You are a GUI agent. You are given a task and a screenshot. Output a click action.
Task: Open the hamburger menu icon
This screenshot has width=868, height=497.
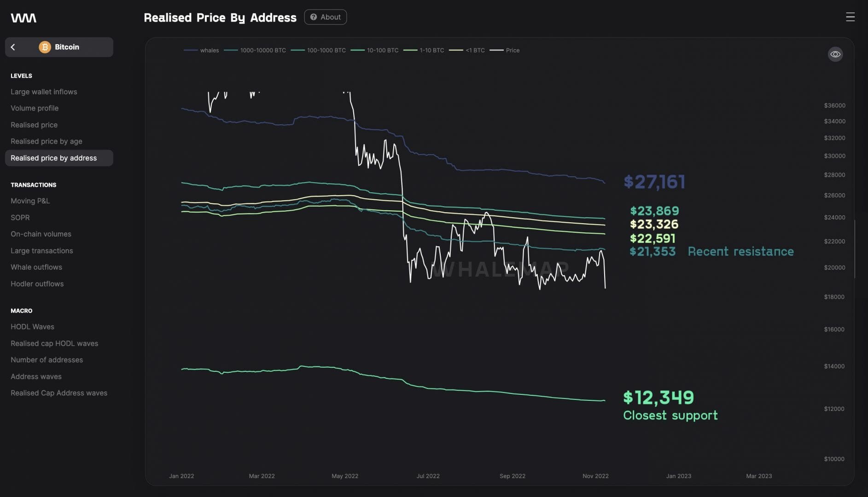850,17
